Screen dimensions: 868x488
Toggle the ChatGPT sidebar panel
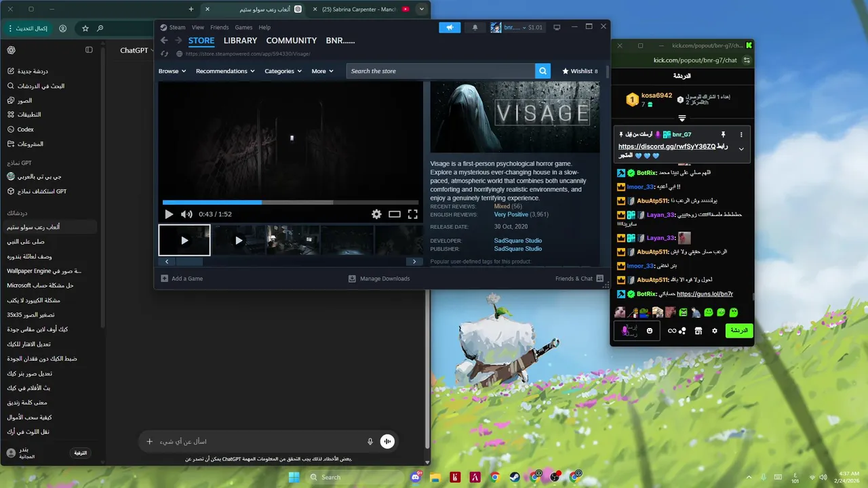(x=89, y=50)
